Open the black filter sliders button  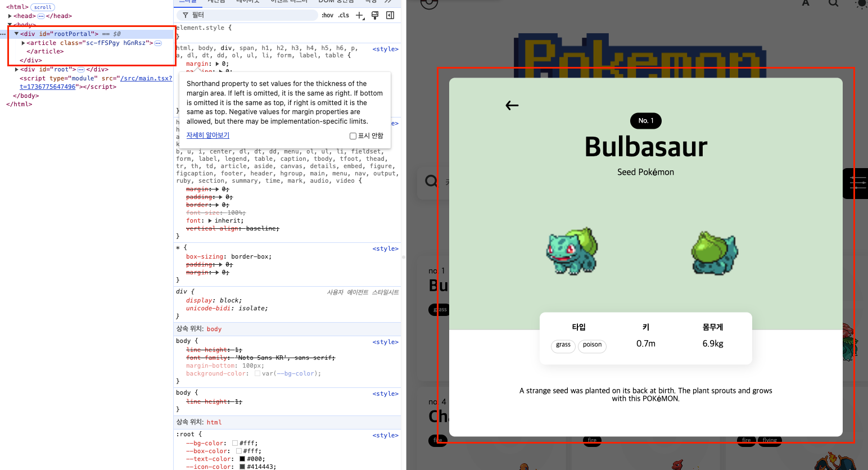coord(856,183)
